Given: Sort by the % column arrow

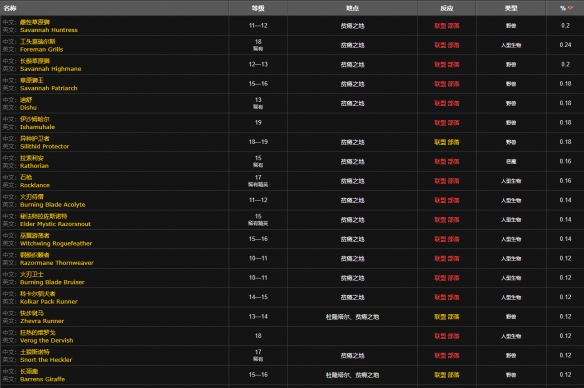Looking at the screenshot, I should point(570,8).
